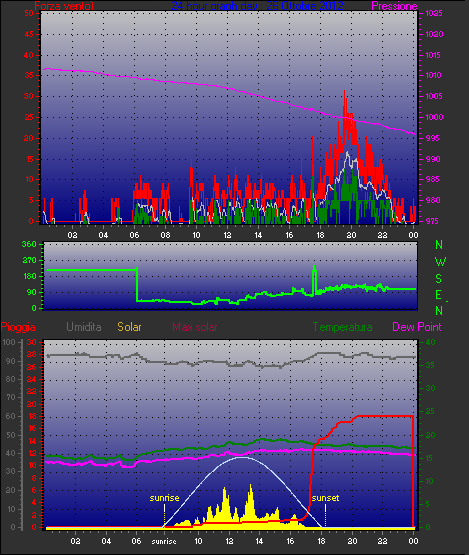
Task: Click the green '180' wind direction value
Action: (29, 276)
